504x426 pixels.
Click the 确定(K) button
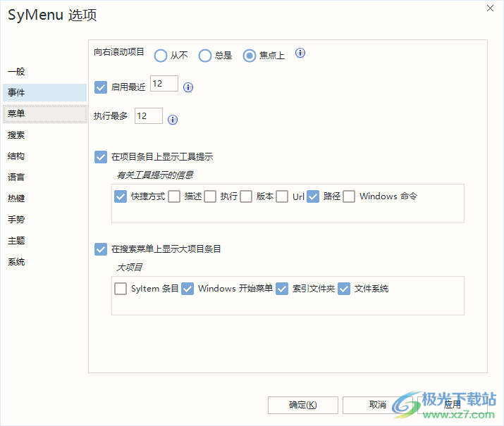pyautogui.click(x=303, y=405)
